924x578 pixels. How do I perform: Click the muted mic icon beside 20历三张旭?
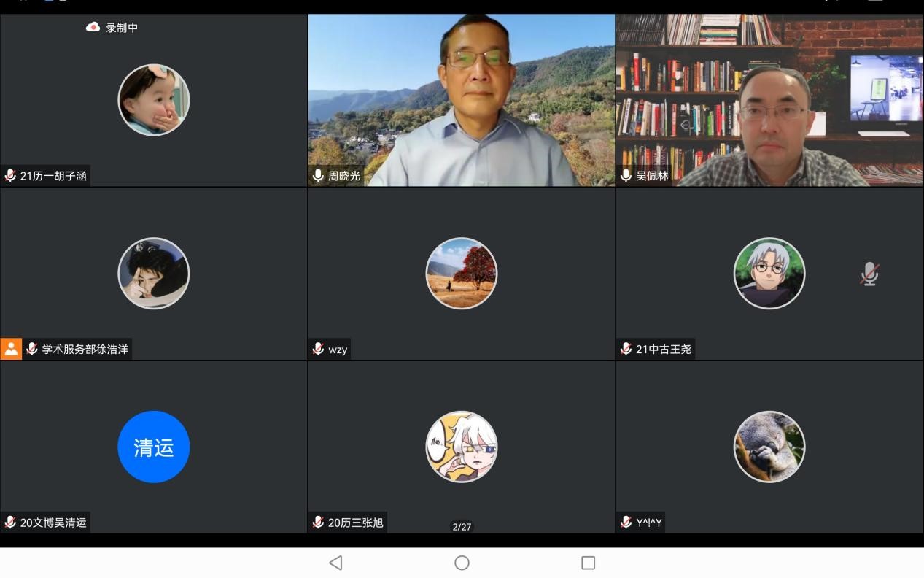(x=318, y=523)
